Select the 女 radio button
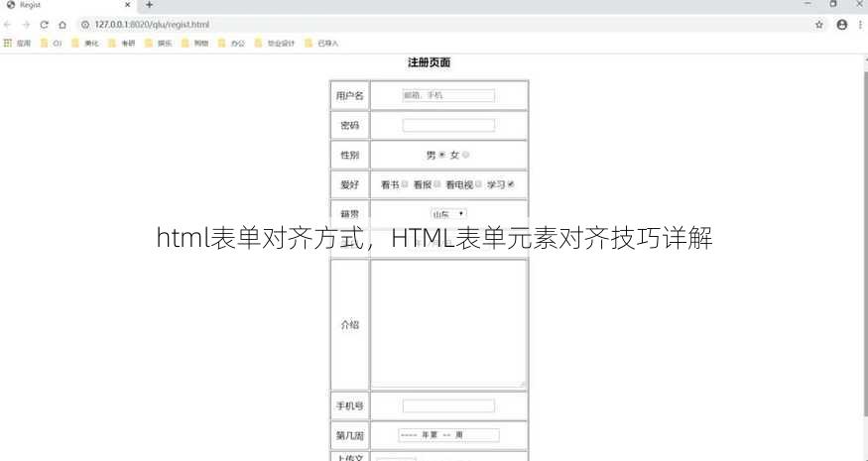868x461 pixels. coord(465,155)
